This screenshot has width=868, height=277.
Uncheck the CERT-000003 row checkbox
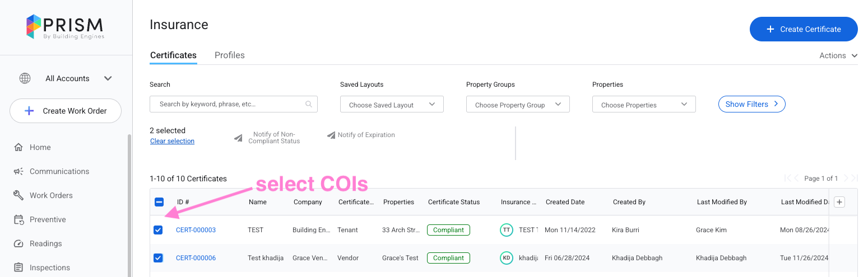pos(158,230)
